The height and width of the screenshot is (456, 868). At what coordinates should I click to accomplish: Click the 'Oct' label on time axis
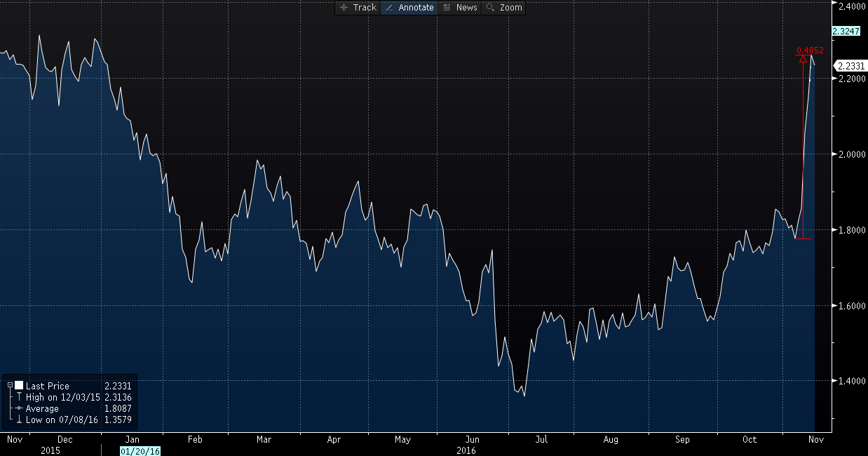[750, 440]
